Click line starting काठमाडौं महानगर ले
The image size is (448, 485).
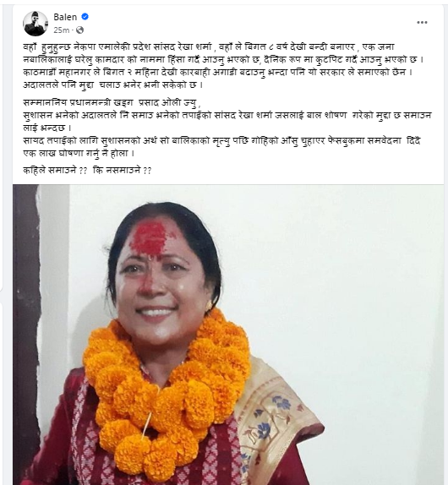[217, 73]
